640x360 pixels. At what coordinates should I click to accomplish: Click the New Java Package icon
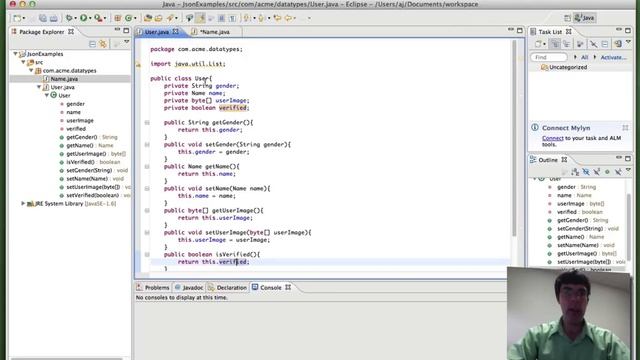[118, 18]
